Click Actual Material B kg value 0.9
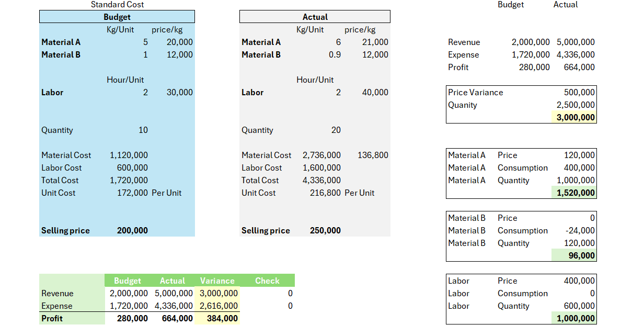Image resolution: width=644 pixels, height=336 pixels. [x=335, y=54]
